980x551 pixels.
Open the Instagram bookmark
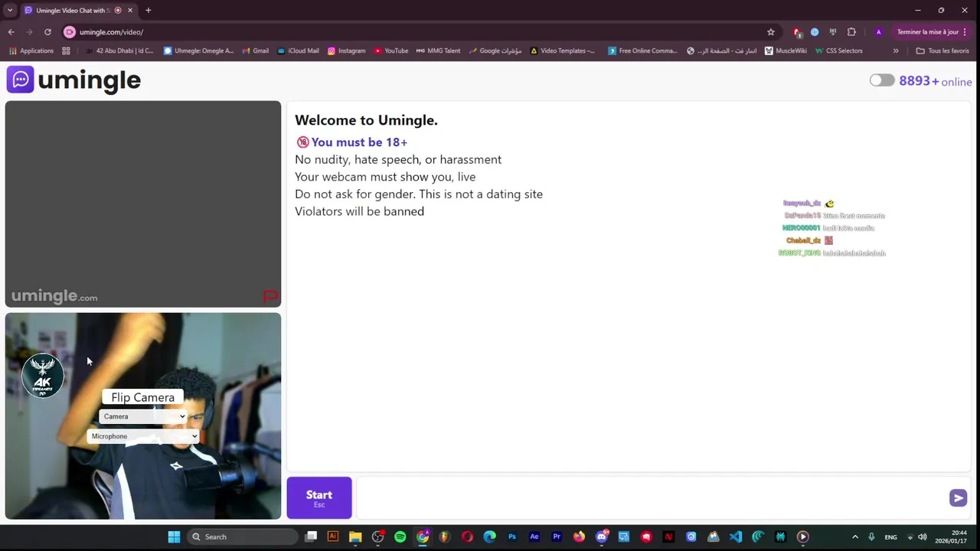point(346,51)
